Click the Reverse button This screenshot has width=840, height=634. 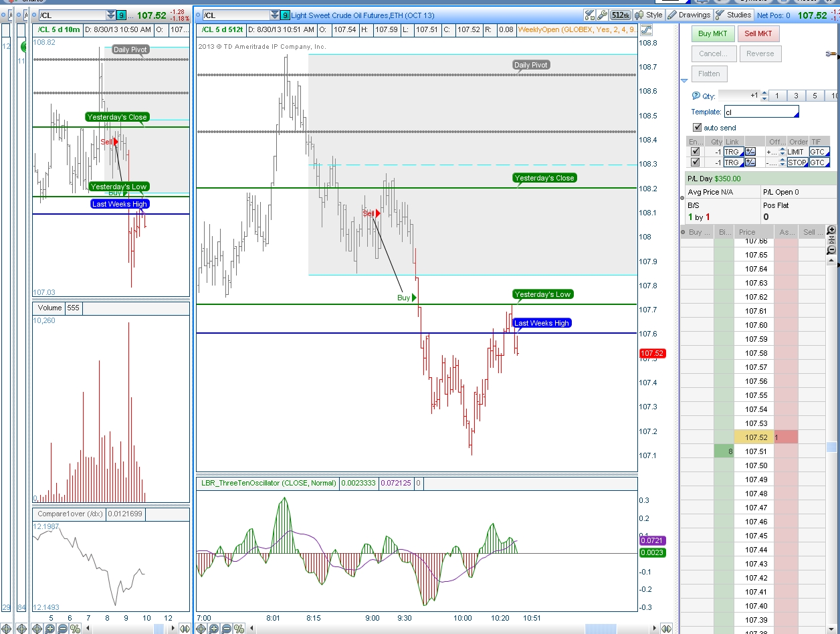[760, 54]
